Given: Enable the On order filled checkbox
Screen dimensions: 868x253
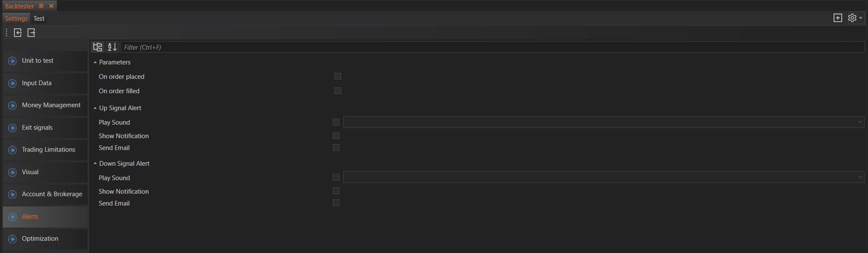Looking at the screenshot, I should [x=338, y=91].
